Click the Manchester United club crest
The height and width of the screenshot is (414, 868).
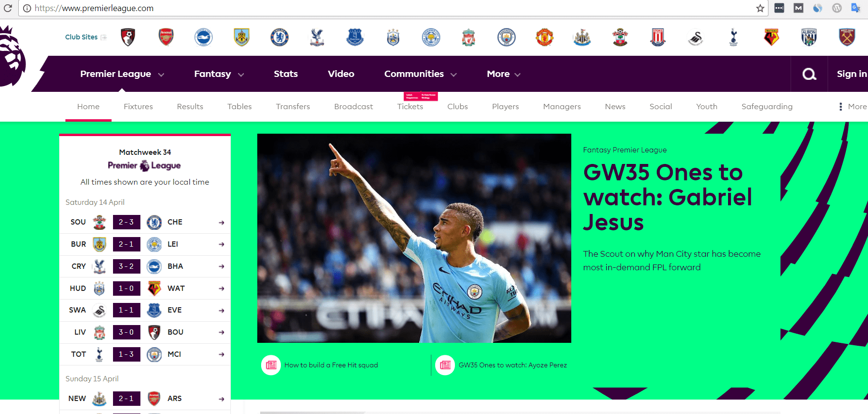tap(544, 37)
